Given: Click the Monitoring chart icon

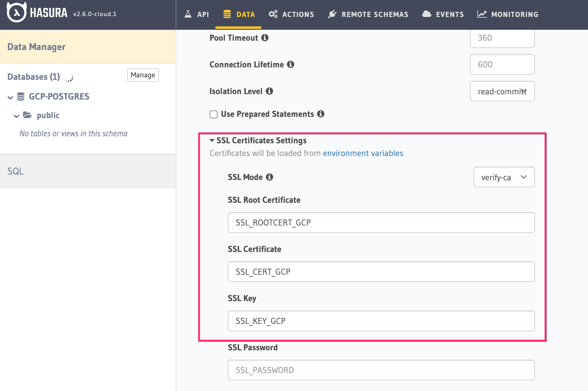Looking at the screenshot, I should click(482, 14).
